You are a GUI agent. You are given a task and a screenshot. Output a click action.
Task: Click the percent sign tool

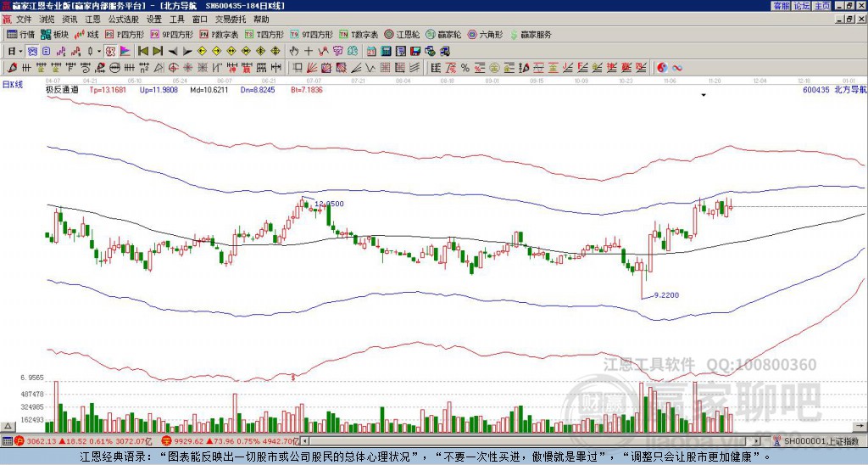coord(465,68)
